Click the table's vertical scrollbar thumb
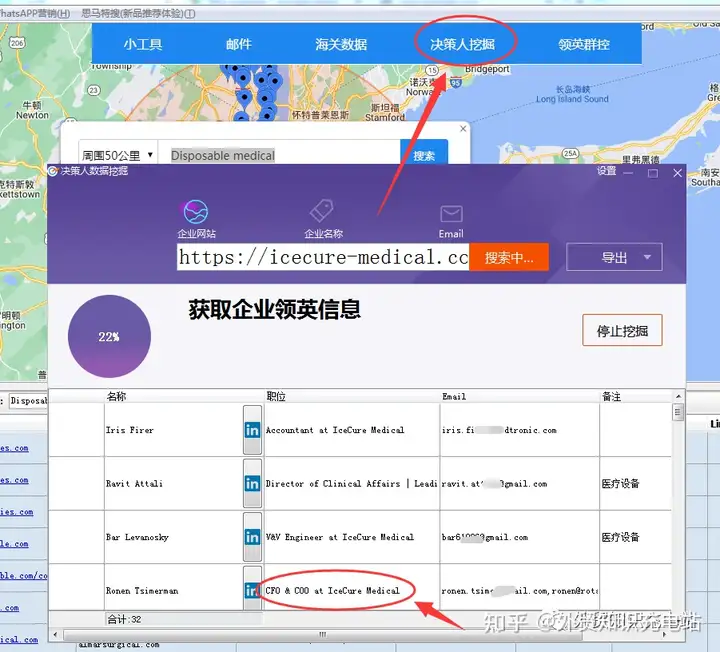The height and width of the screenshot is (652, 720). [678, 412]
